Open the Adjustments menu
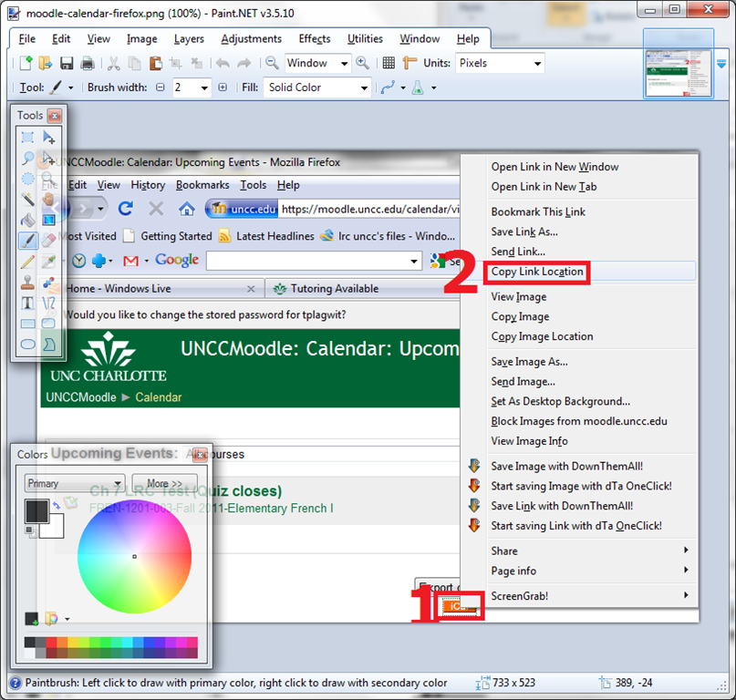Viewport: 736px width, 700px height. pyautogui.click(x=251, y=38)
